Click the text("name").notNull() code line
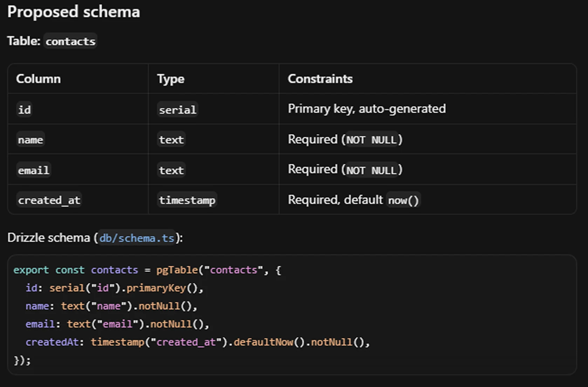 pyautogui.click(x=111, y=306)
